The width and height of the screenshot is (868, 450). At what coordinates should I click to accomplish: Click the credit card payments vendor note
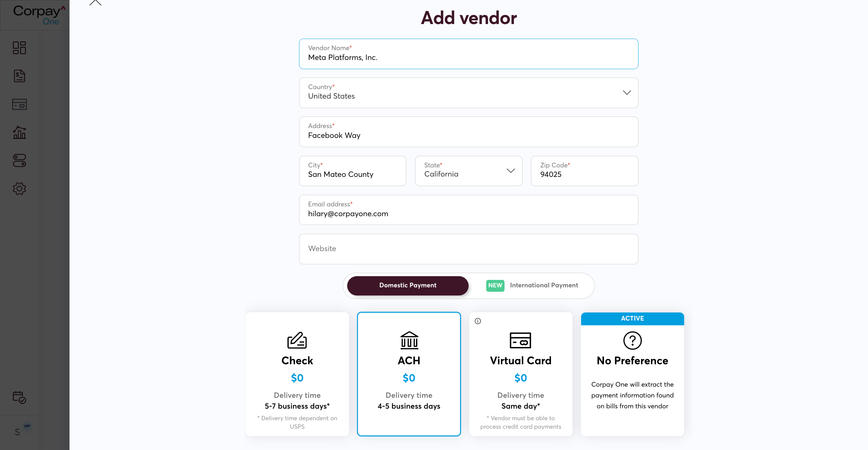[x=521, y=422]
